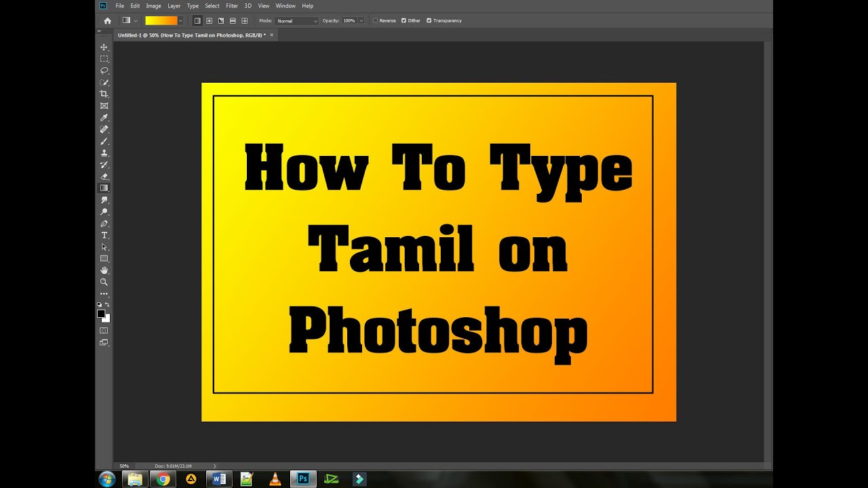Select the Zoom tool
The width and height of the screenshot is (868, 488).
pyautogui.click(x=104, y=282)
